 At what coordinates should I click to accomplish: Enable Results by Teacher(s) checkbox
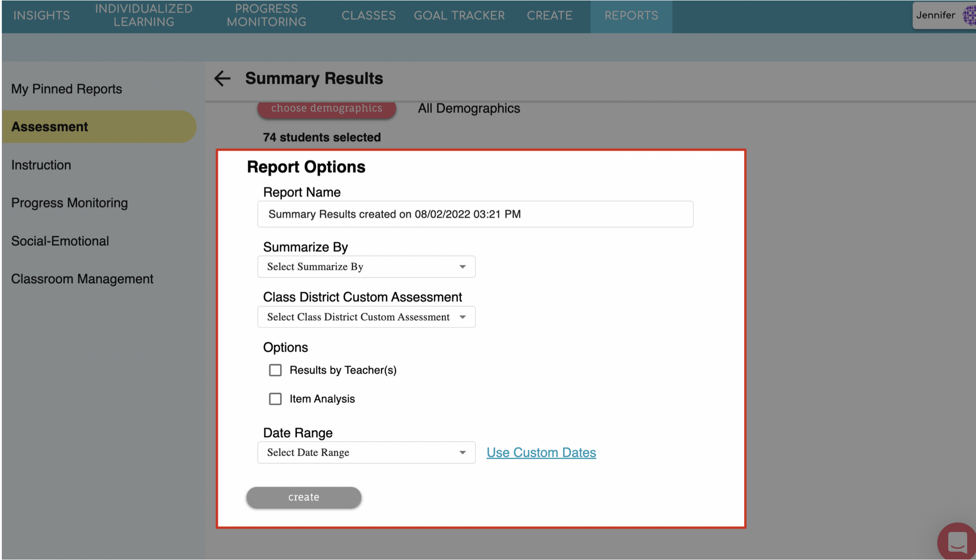point(275,370)
